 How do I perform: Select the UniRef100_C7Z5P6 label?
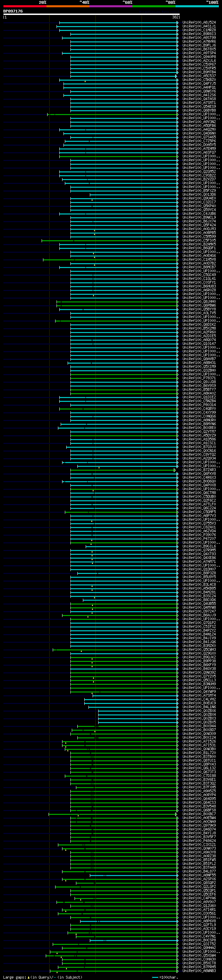pyautogui.click(x=199, y=141)
